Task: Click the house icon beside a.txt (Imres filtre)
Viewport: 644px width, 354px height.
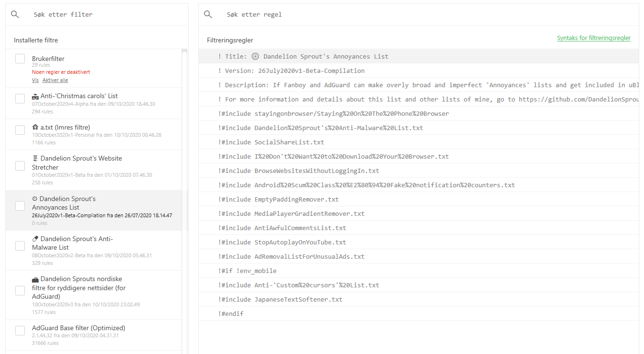Action: 35,127
